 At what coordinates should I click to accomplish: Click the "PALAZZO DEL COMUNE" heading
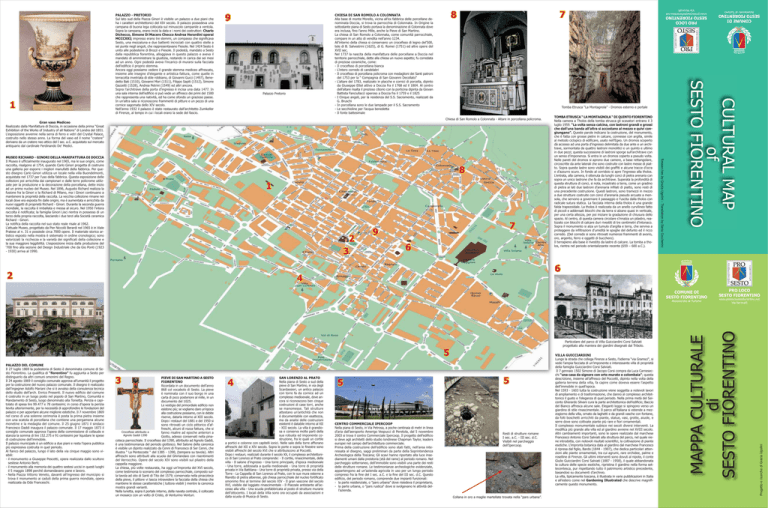[x=24, y=365]
